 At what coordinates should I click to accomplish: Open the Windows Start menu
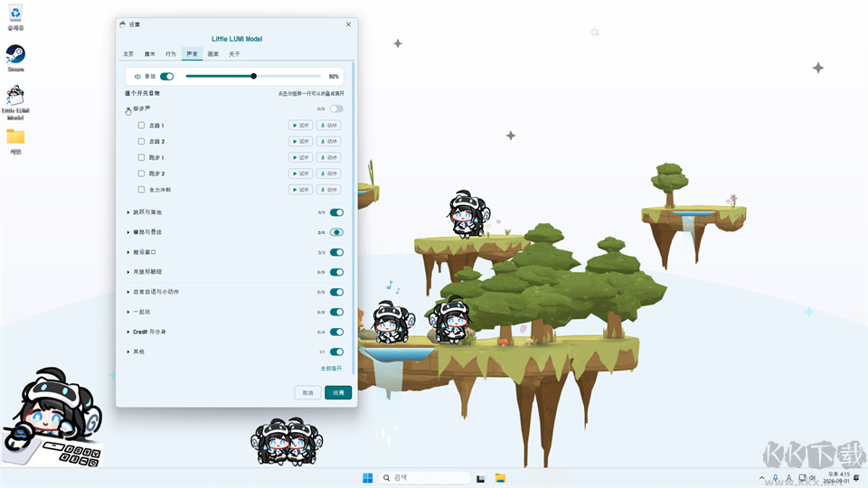[x=368, y=478]
